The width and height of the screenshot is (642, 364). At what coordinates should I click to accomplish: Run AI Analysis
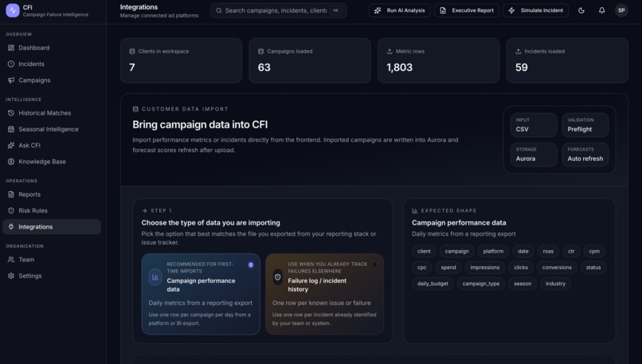pos(400,10)
